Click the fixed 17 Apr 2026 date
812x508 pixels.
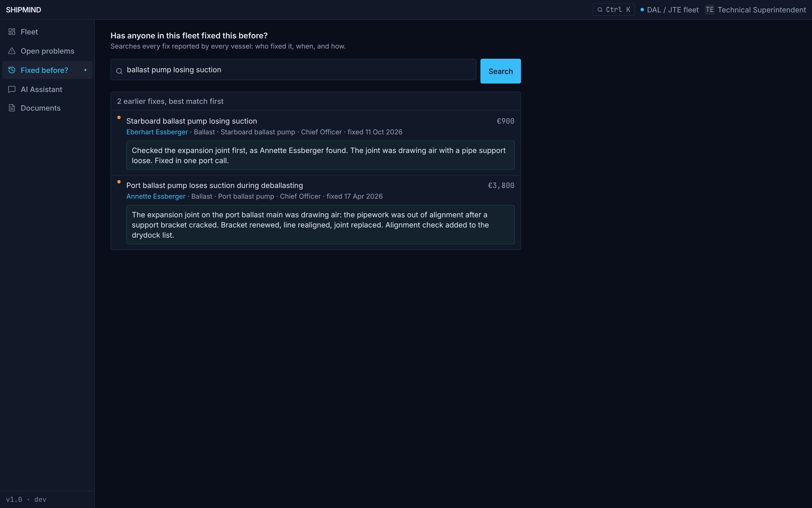click(354, 196)
